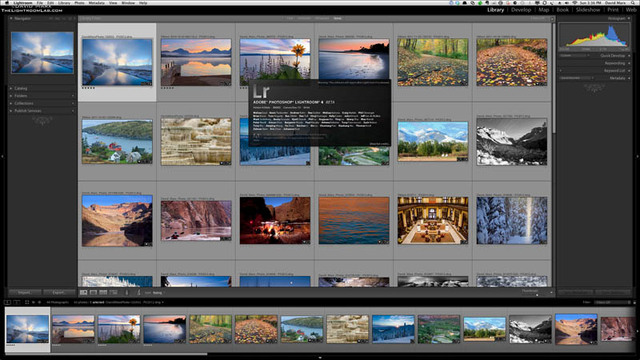Switch to Grid view icon in toolbar
This screenshot has width=640, height=360.
click(84, 293)
